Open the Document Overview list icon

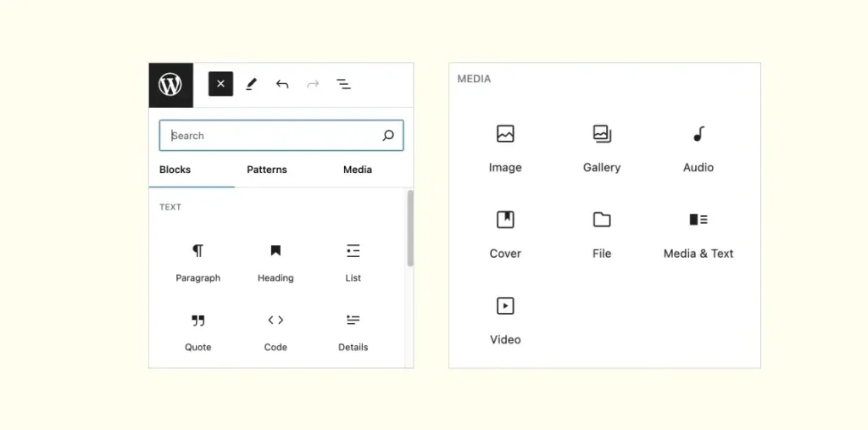[x=344, y=84]
